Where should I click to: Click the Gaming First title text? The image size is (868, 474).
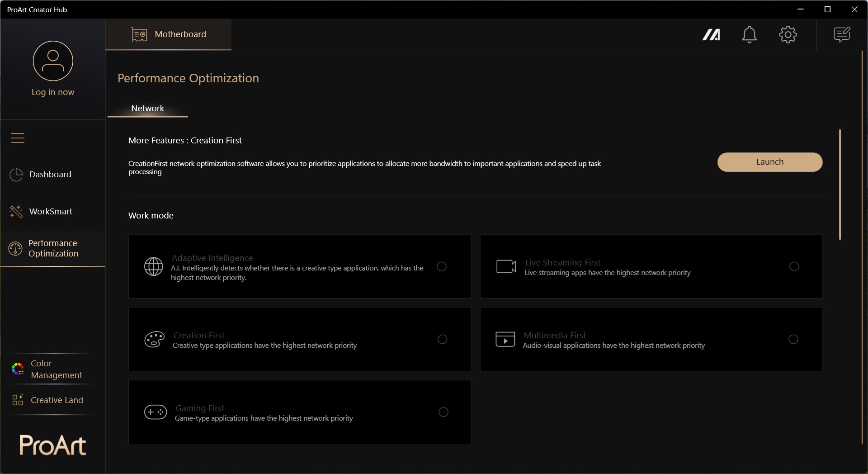[x=200, y=408]
